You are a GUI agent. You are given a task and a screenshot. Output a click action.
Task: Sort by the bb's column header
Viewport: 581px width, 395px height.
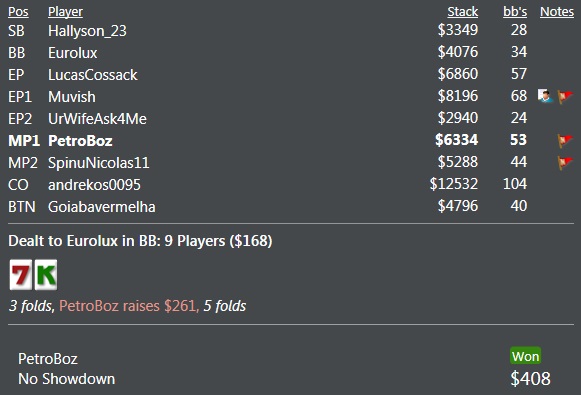click(515, 11)
